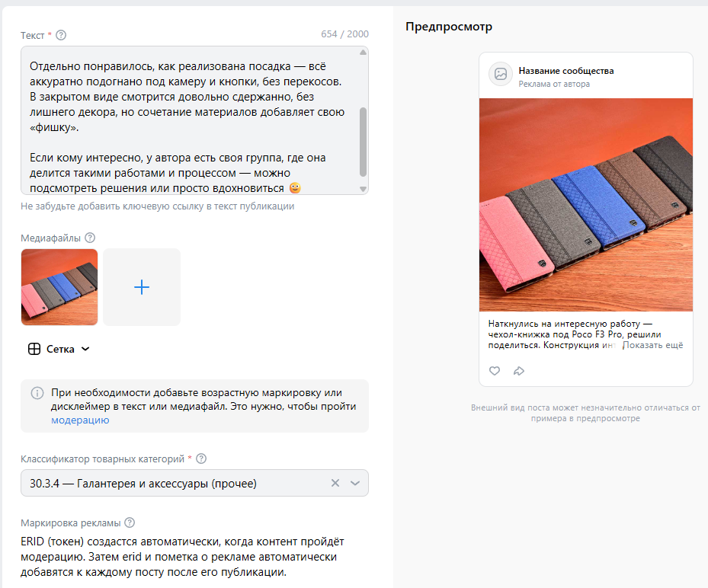This screenshot has width=708, height=588.
Task: Click the heart like icon in preview
Action: 495,371
